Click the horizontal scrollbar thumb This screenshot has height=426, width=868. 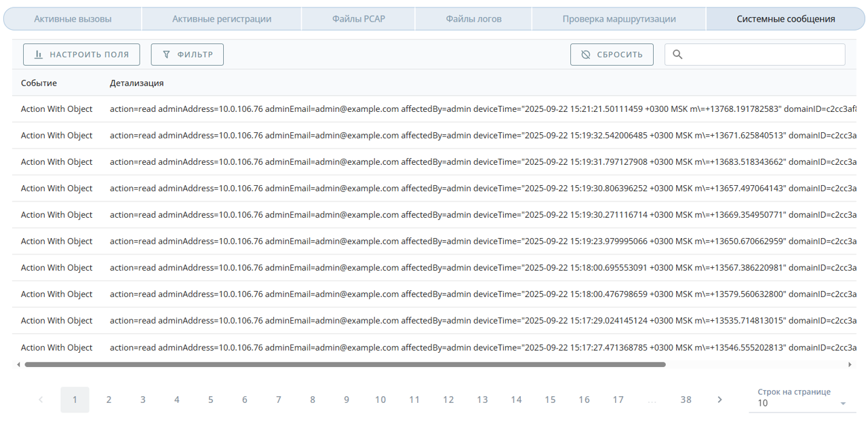(x=344, y=365)
